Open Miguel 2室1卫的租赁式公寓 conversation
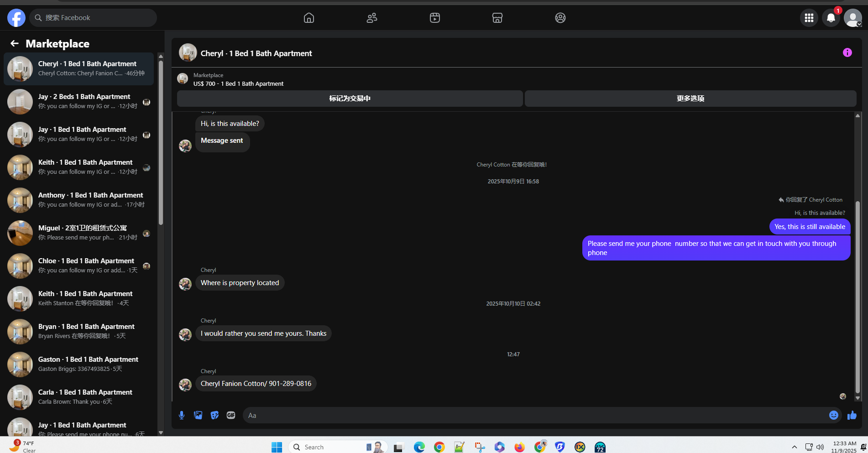This screenshot has height=453, width=868. click(x=78, y=233)
